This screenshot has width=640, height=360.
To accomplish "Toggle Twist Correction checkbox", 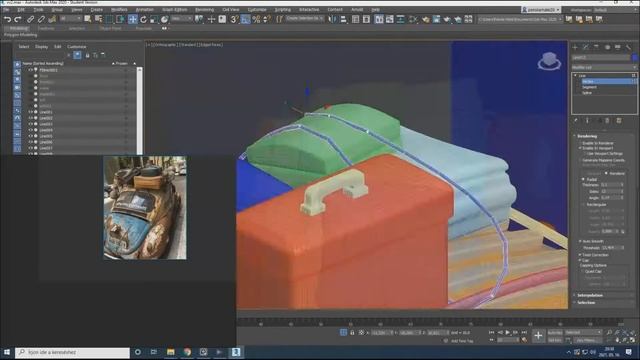I will [580, 255].
